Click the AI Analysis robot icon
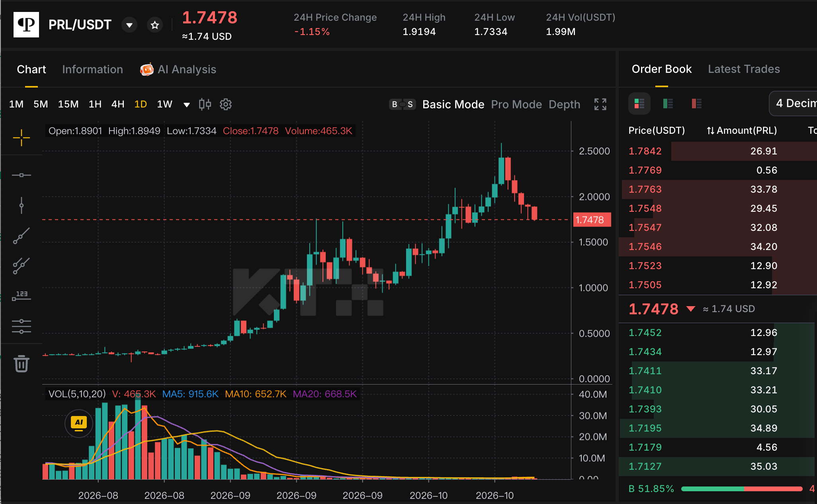 tap(147, 69)
